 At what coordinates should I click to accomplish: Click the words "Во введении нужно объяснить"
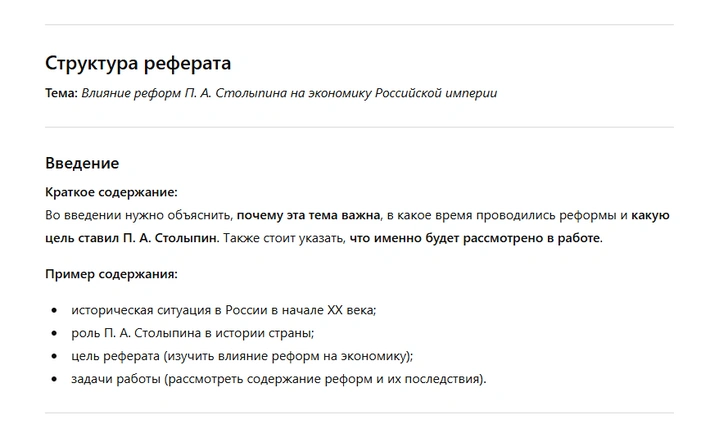pos(139,215)
